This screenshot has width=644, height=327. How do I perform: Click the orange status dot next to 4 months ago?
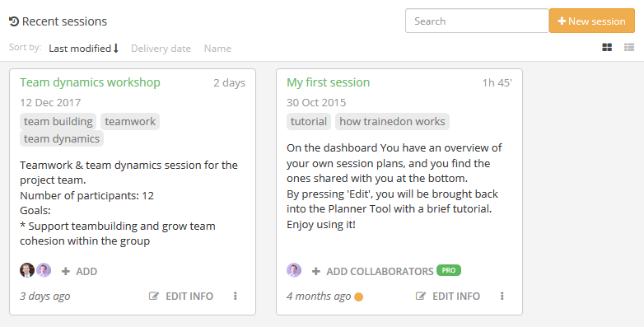click(x=358, y=297)
